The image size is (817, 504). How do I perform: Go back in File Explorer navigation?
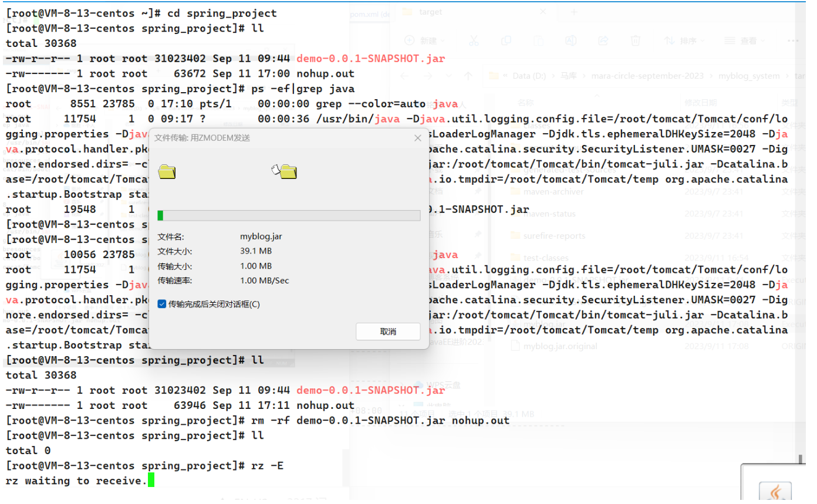tap(404, 76)
